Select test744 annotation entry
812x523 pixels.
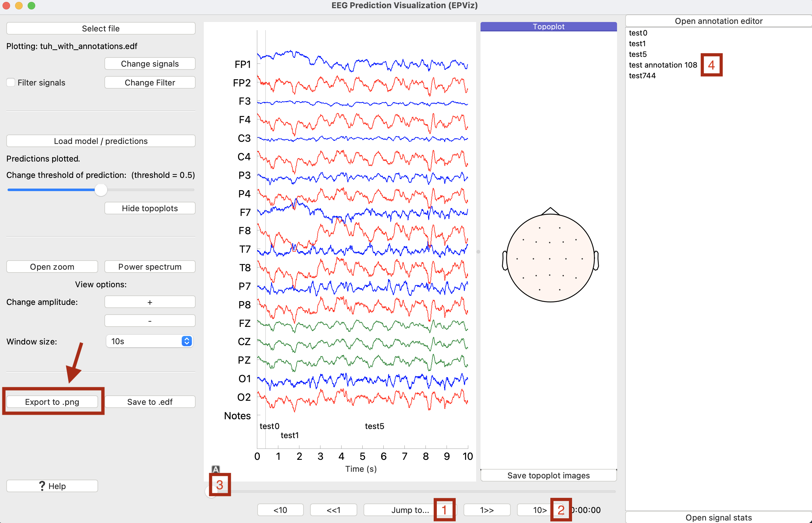click(x=642, y=75)
